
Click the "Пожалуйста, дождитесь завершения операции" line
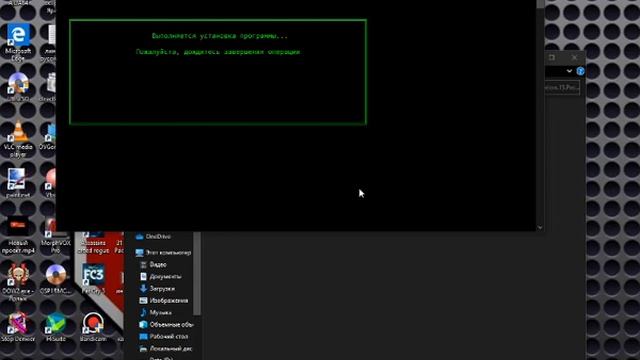coord(218,52)
